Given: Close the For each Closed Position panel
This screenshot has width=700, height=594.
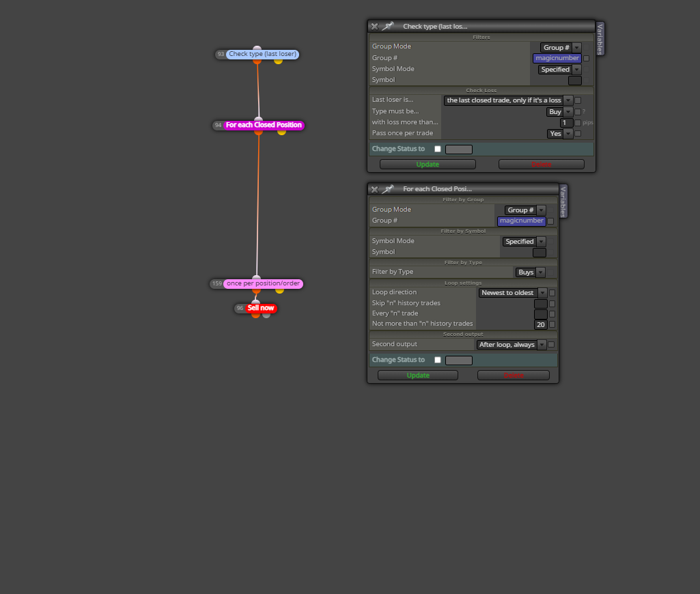Looking at the screenshot, I should point(374,189).
